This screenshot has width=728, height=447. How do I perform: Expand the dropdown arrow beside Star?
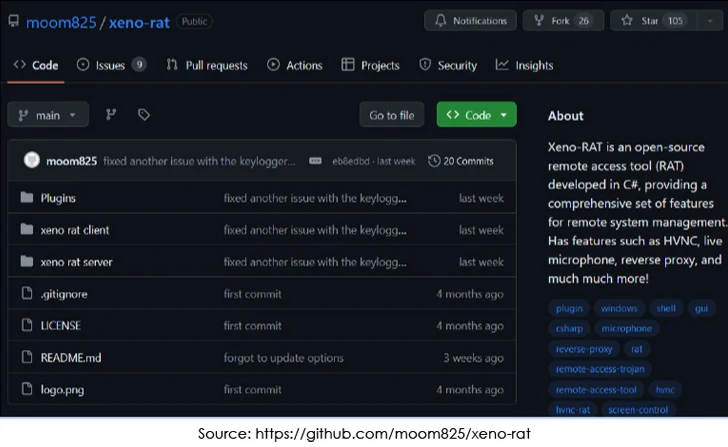[x=710, y=21]
